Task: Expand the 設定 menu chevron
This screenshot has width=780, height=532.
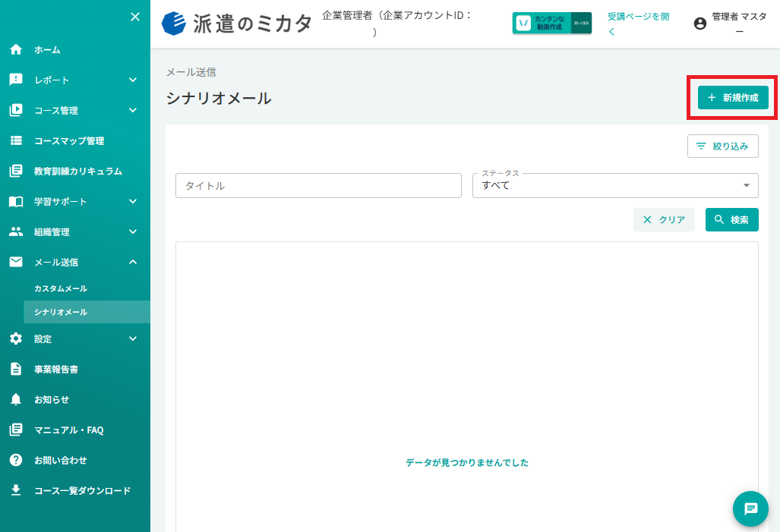Action: 133,338
